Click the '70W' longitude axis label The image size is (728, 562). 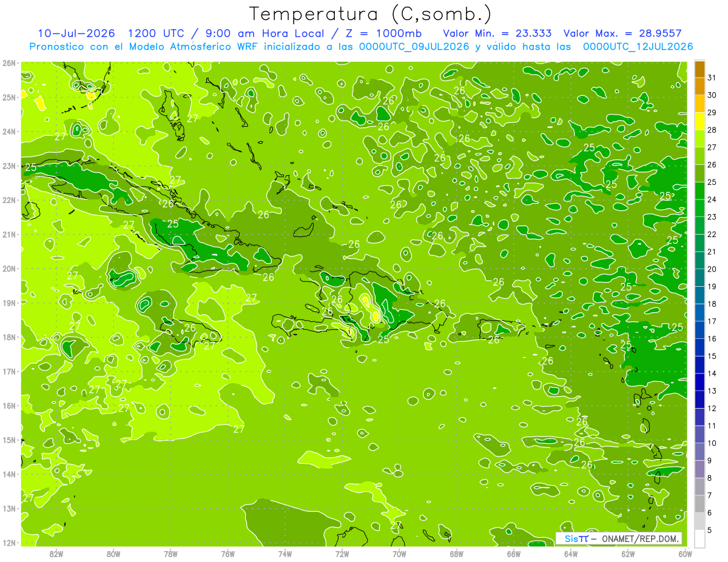(x=399, y=554)
